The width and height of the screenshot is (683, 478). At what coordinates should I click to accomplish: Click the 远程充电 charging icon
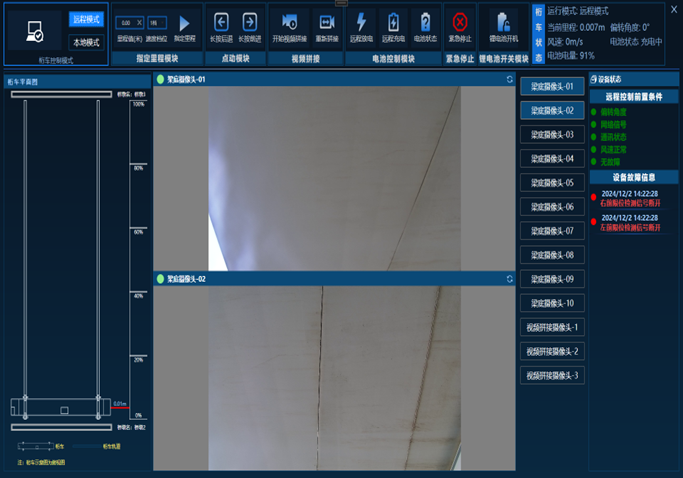click(x=393, y=22)
